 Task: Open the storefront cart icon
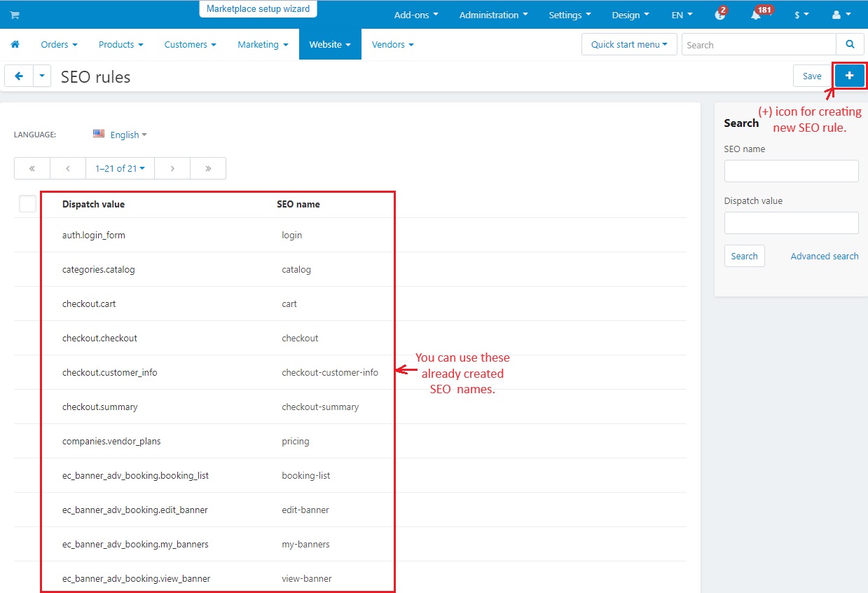click(14, 15)
